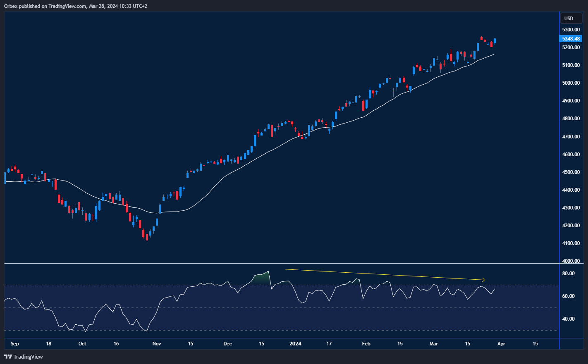The height and width of the screenshot is (364, 588).
Task: Select the Apr date label
Action: pos(501,344)
